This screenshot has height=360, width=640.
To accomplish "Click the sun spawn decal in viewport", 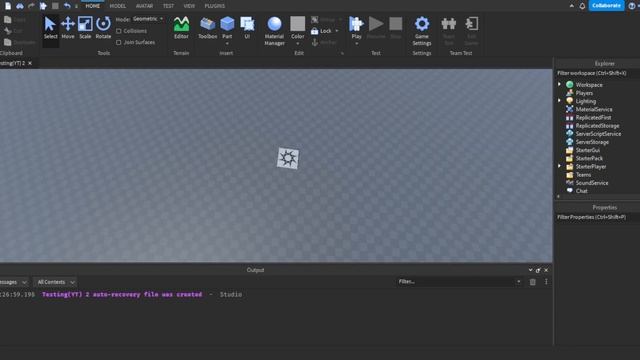I will [x=288, y=158].
